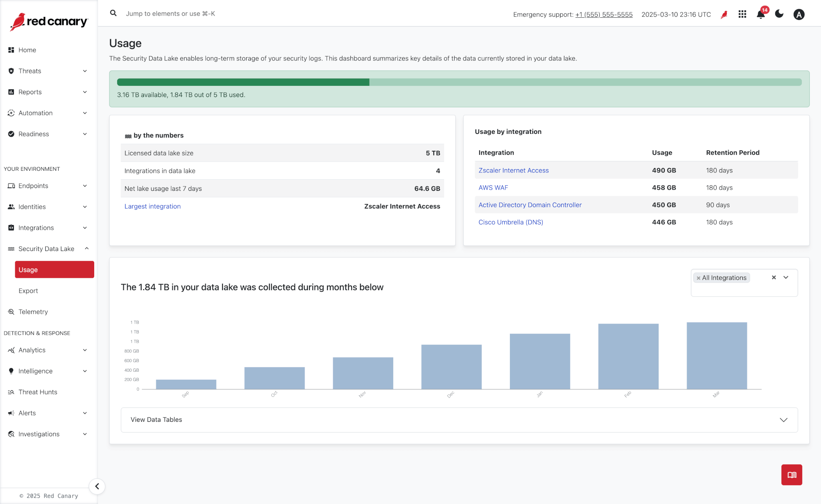The image size is (821, 504).
Task: Open the apps grid icon
Action: [742, 14]
